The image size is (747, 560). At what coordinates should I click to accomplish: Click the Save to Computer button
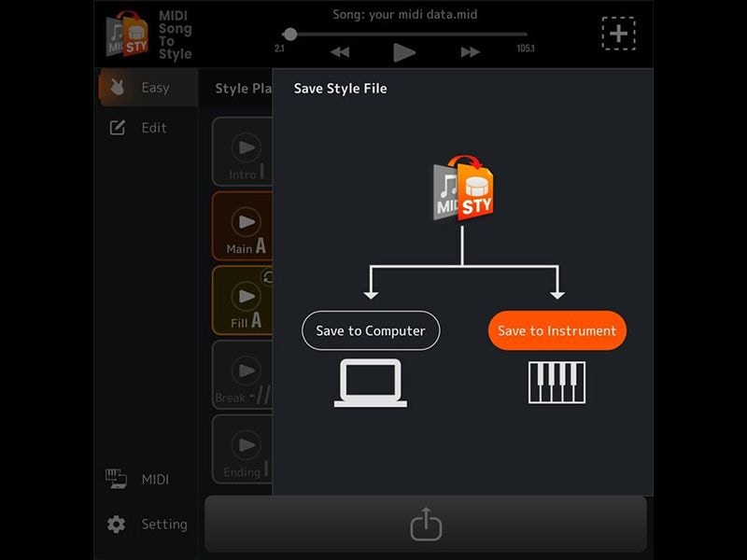coord(371,330)
